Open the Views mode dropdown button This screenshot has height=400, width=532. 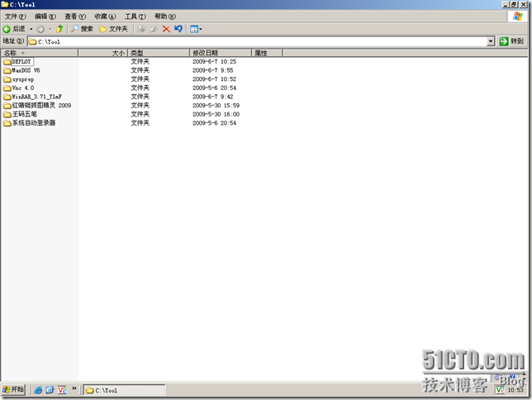196,29
